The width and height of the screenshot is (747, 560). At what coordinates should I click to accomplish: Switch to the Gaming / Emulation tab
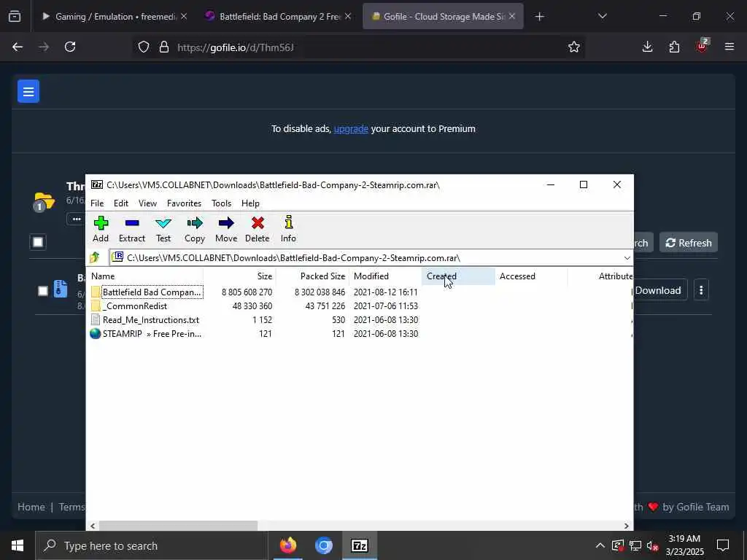pos(116,17)
